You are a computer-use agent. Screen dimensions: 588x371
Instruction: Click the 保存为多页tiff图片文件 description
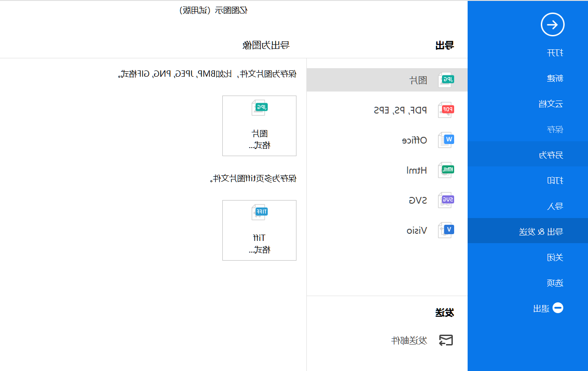click(x=253, y=179)
